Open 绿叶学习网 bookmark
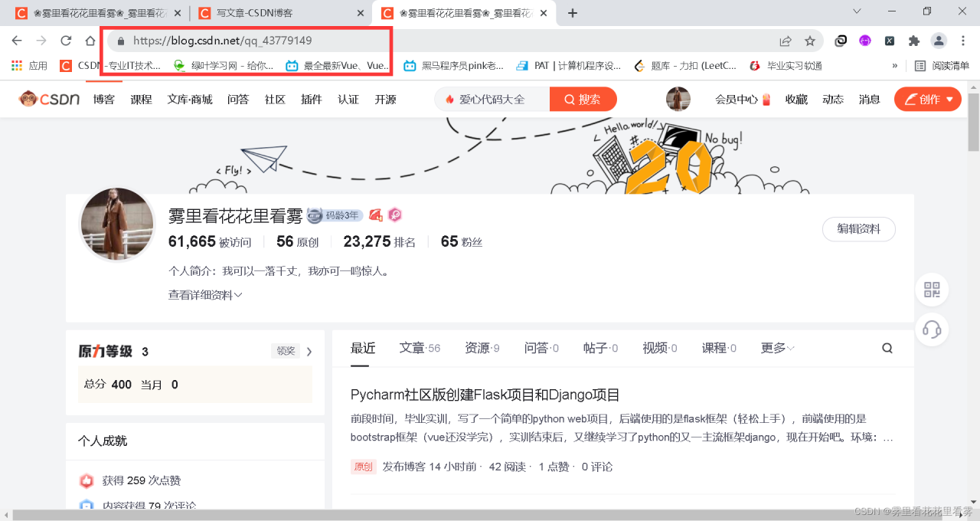980x521 pixels. [x=224, y=66]
